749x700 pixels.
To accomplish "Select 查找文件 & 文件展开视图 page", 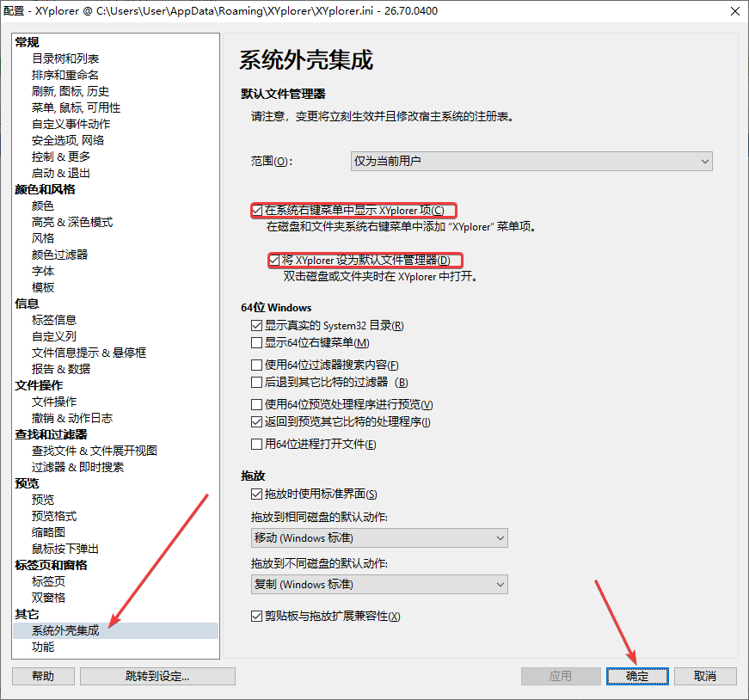I will 95,451.
